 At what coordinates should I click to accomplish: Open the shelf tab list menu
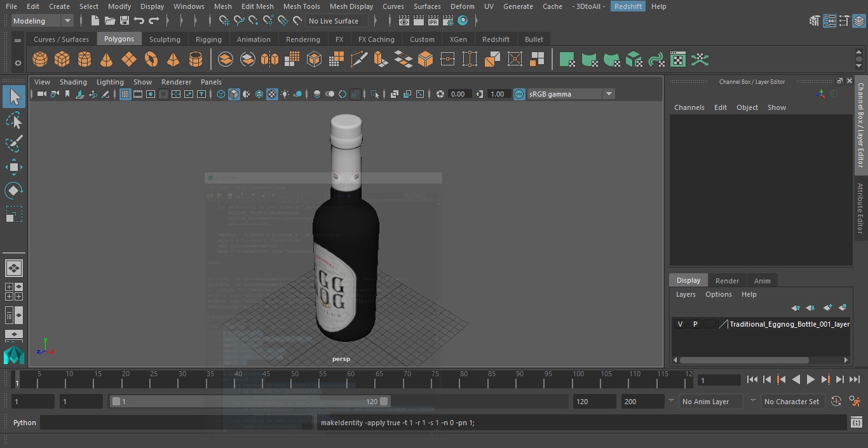click(x=18, y=40)
